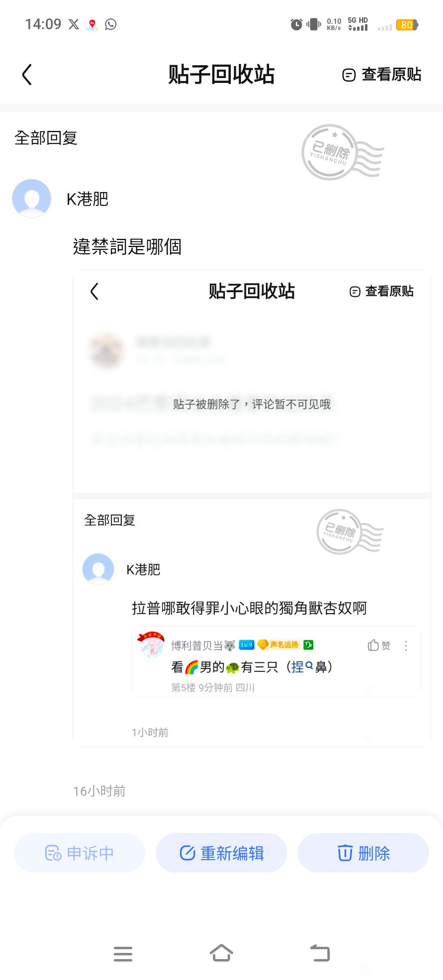Tap the K港肥 user avatar
The height and width of the screenshot is (980, 443).
coord(32,199)
